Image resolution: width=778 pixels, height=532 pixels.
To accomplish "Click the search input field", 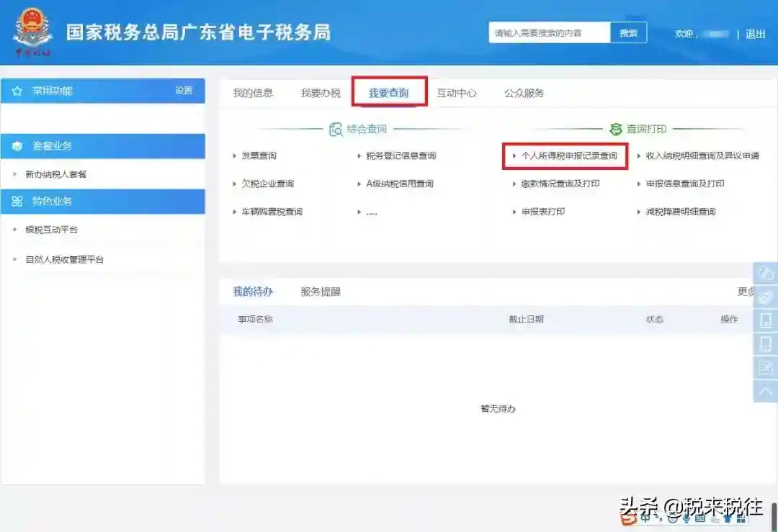I will (549, 33).
